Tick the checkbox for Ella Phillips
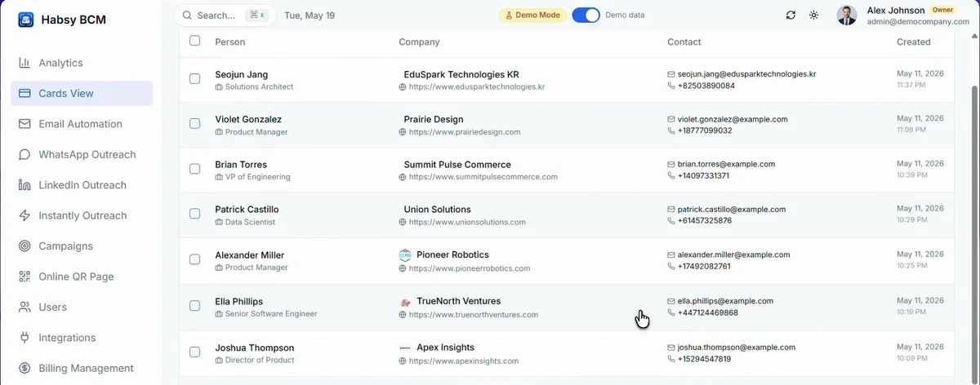980x385 pixels. click(x=194, y=306)
